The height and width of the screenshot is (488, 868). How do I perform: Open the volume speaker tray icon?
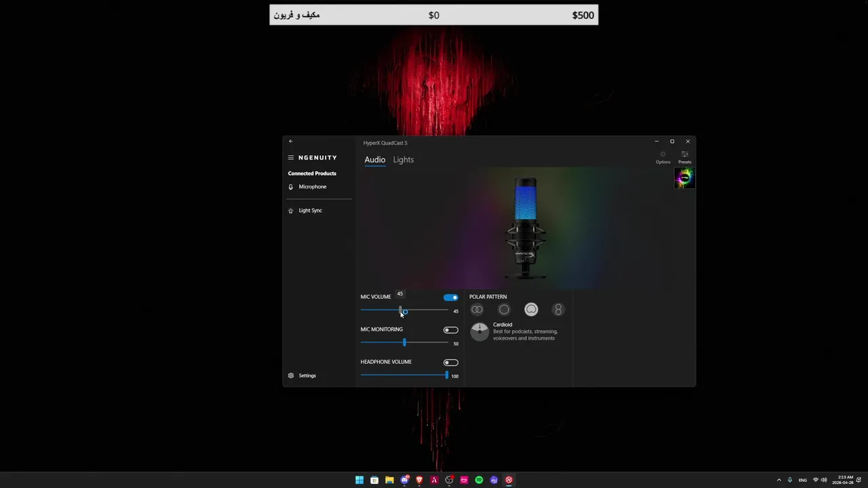coord(824,480)
